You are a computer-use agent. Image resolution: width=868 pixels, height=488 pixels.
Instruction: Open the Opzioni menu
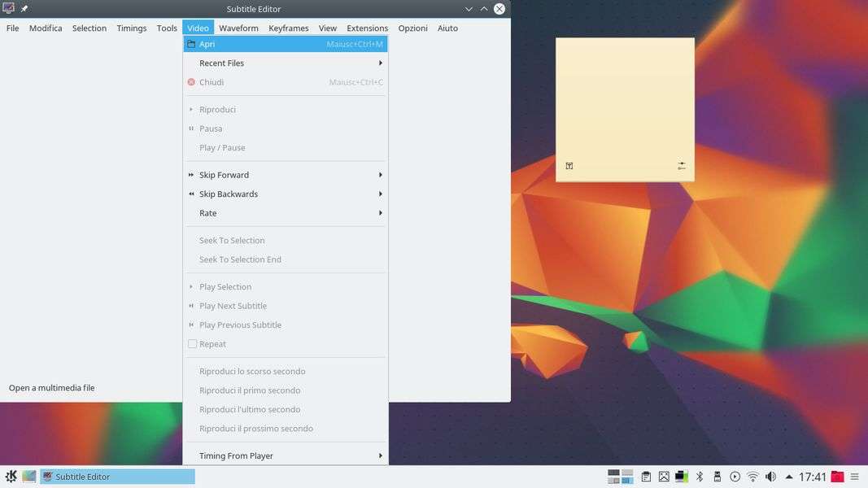tap(412, 28)
